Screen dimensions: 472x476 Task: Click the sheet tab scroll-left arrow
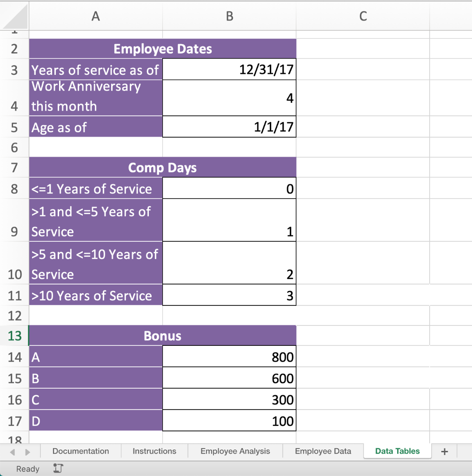13,451
